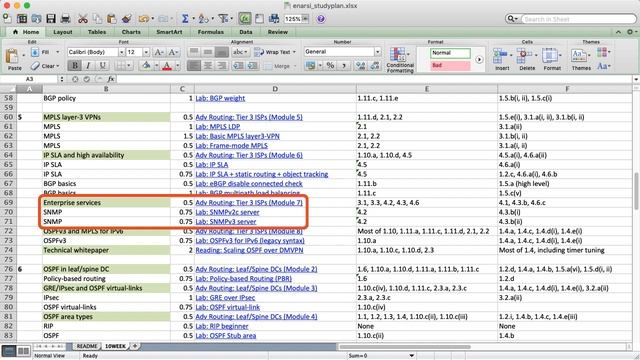Click the AutoSum sigma icon
Viewport: 640px width, 360px height.
(x=185, y=18)
